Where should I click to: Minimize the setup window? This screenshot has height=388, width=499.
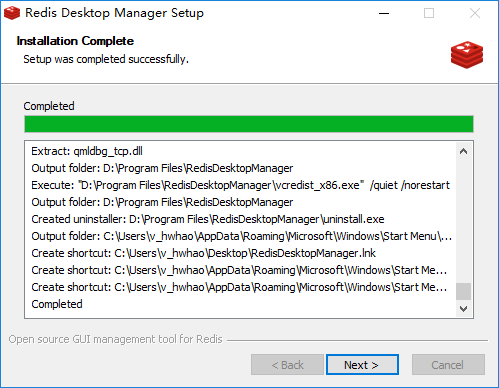tap(384, 13)
